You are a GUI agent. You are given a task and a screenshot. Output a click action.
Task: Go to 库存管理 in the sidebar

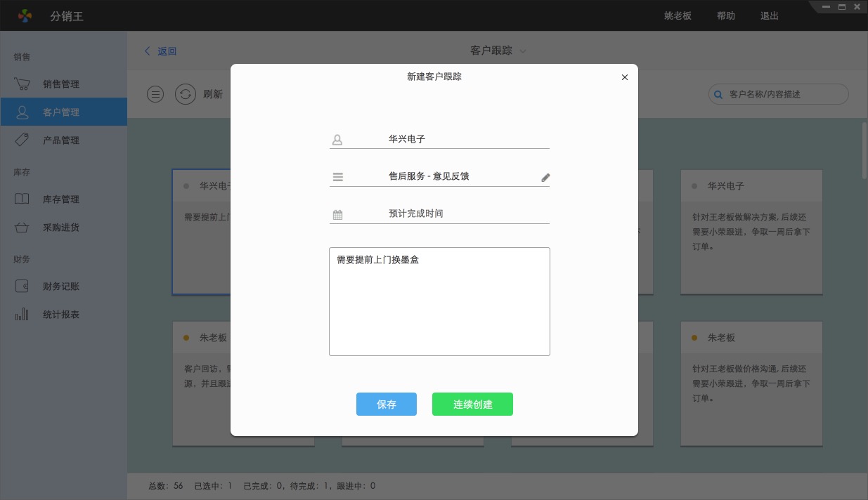[60, 199]
